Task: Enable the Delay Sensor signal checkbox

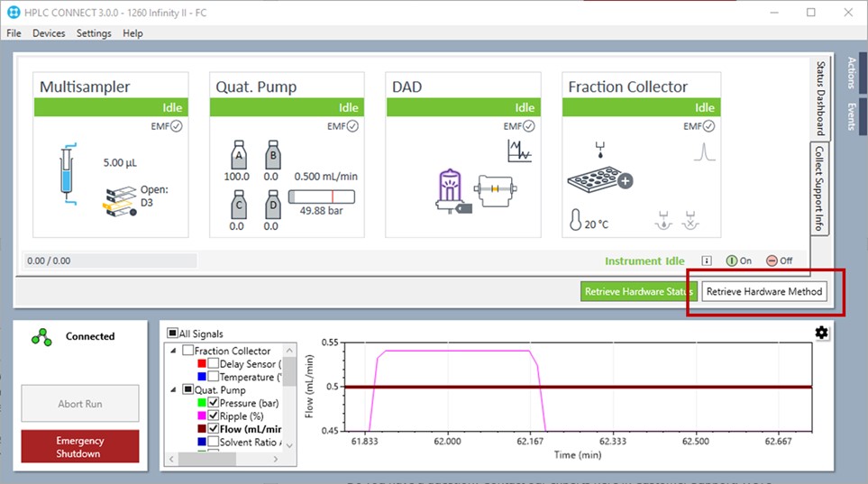Action: [213, 364]
